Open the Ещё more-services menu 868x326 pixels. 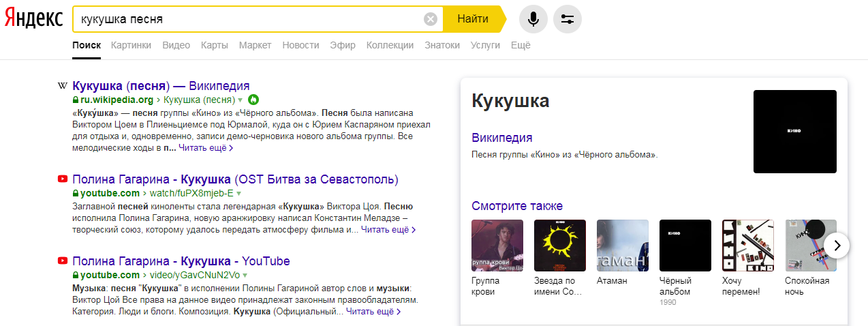[521, 45]
